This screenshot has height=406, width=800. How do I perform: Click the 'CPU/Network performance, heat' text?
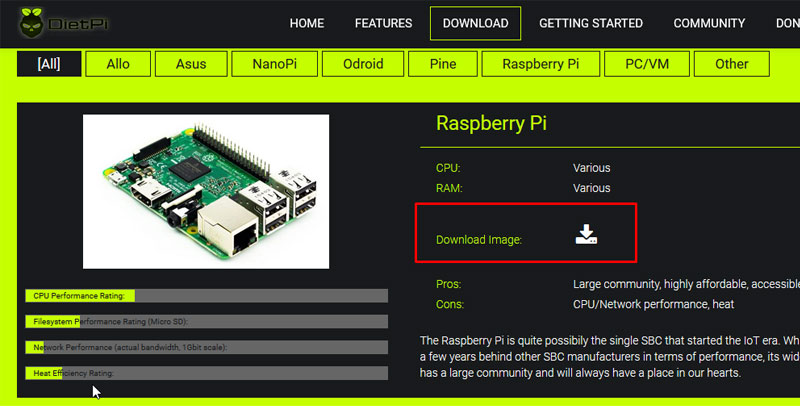[654, 304]
